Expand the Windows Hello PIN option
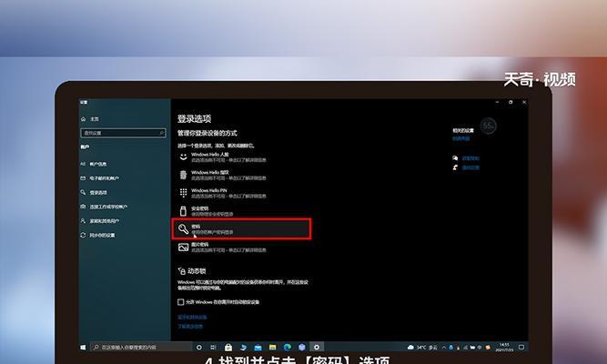 tap(241, 193)
